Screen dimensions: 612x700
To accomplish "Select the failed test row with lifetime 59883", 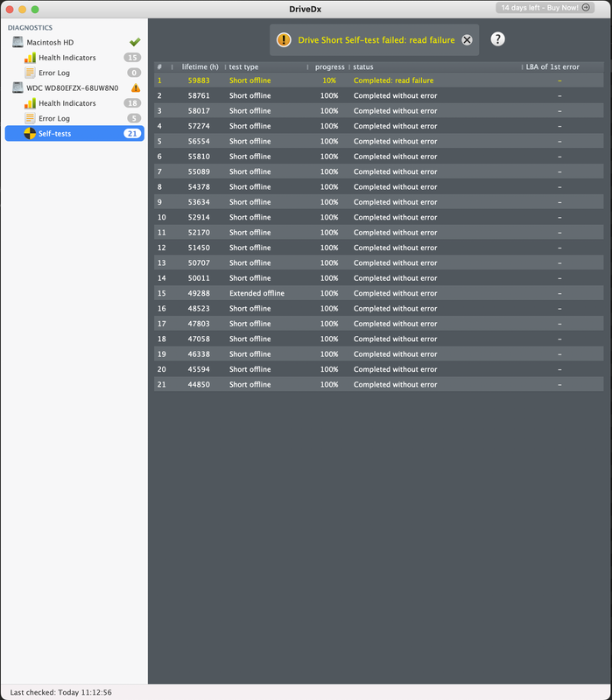I will pos(379,80).
